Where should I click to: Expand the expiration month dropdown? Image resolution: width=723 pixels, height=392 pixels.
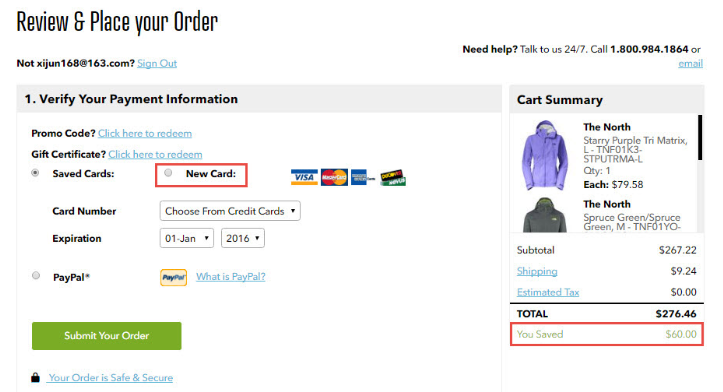(187, 238)
